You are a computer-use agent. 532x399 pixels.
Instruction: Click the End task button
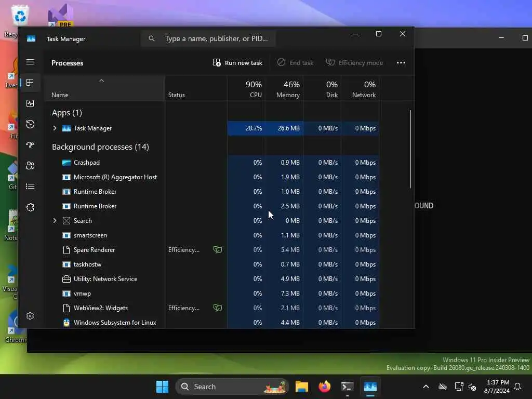[295, 63]
